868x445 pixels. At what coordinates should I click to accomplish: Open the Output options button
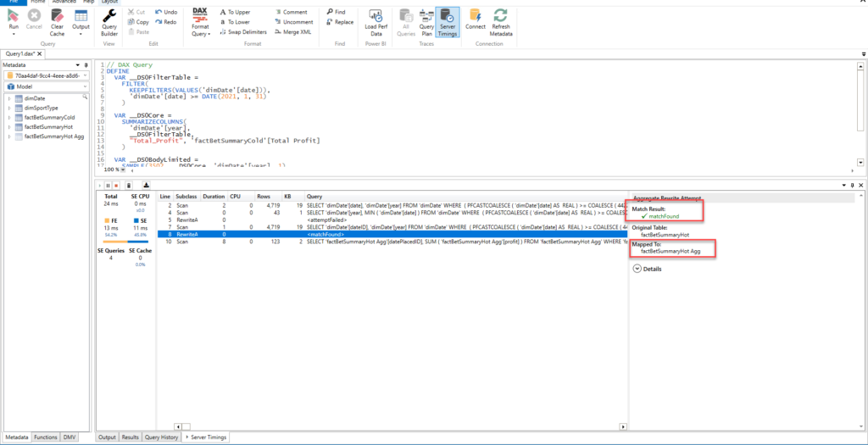point(81,22)
